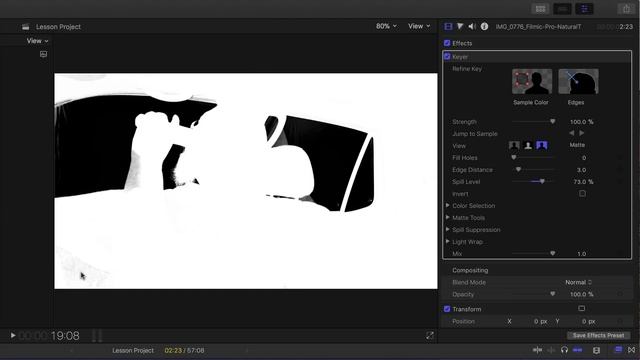The width and height of the screenshot is (640, 360).
Task: Open the Effects browser icon
Action: (x=618, y=349)
